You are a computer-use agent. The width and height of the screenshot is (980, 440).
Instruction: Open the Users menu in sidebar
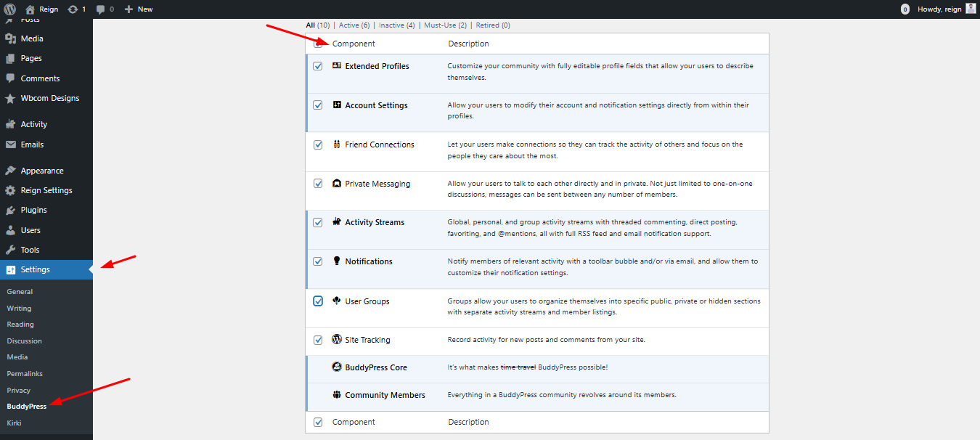point(30,230)
